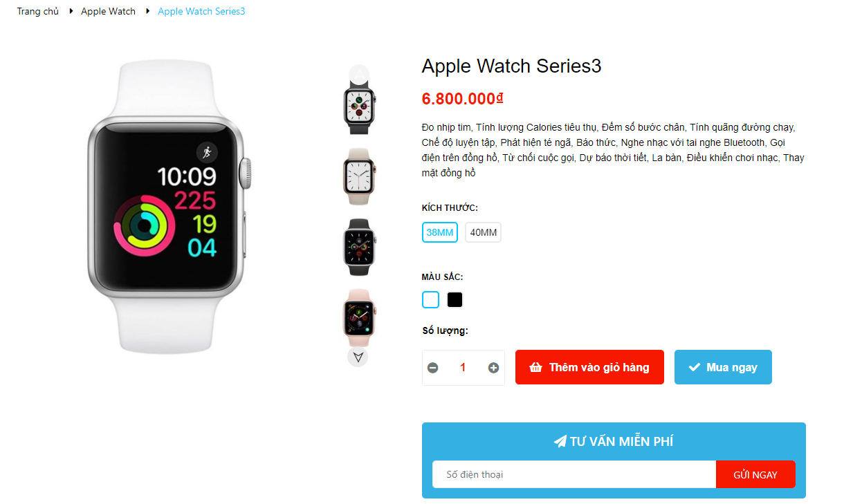
Task: View the black-band watch thumbnail at the top
Action: (358, 105)
